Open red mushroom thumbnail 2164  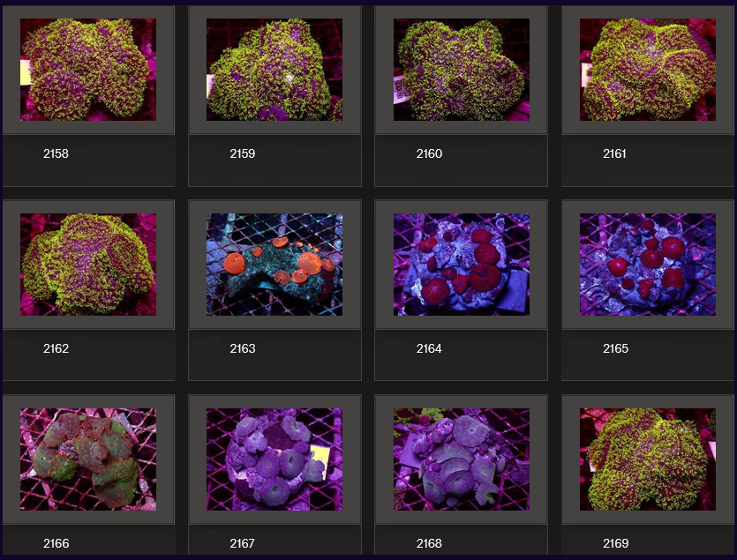tap(462, 265)
